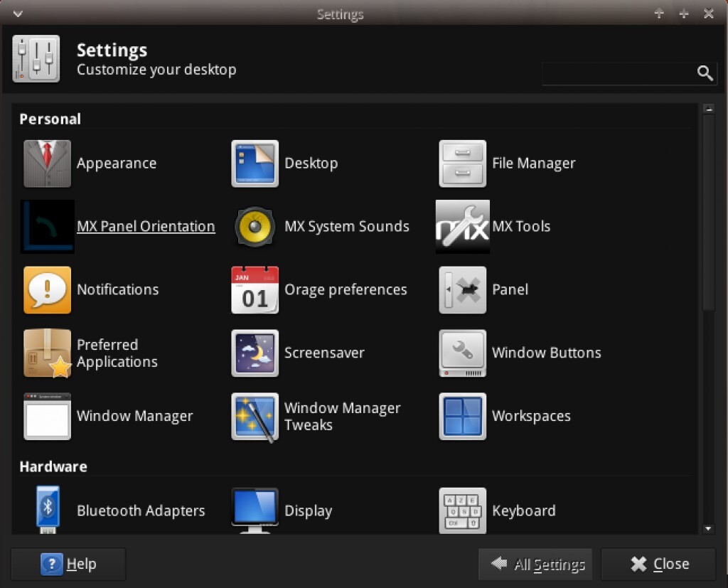Launch the File Manager settings icon
The width and height of the screenshot is (728, 588).
462,164
